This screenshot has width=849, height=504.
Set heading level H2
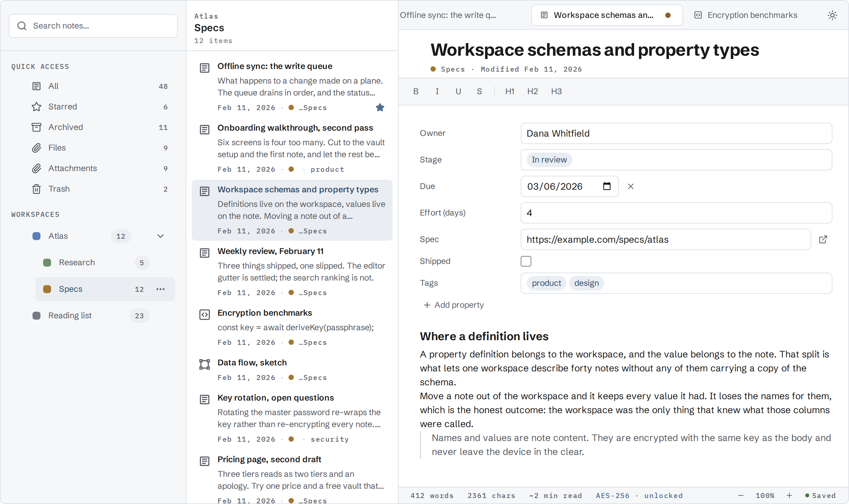(533, 92)
